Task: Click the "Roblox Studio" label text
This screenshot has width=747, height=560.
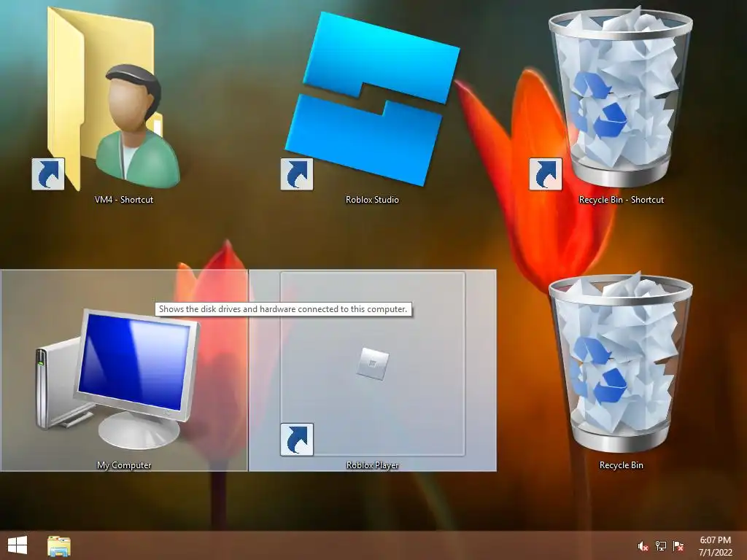Action: click(x=372, y=200)
